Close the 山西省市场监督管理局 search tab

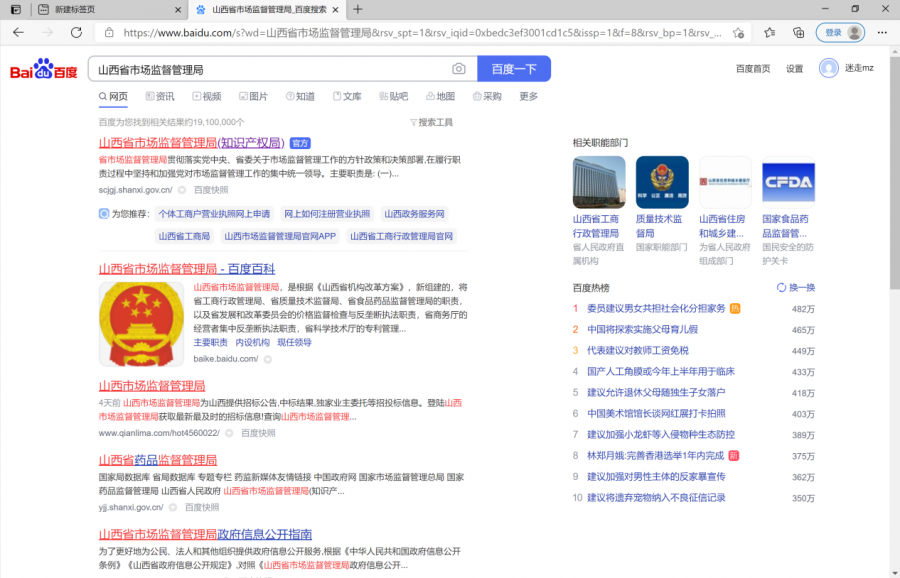pos(335,10)
